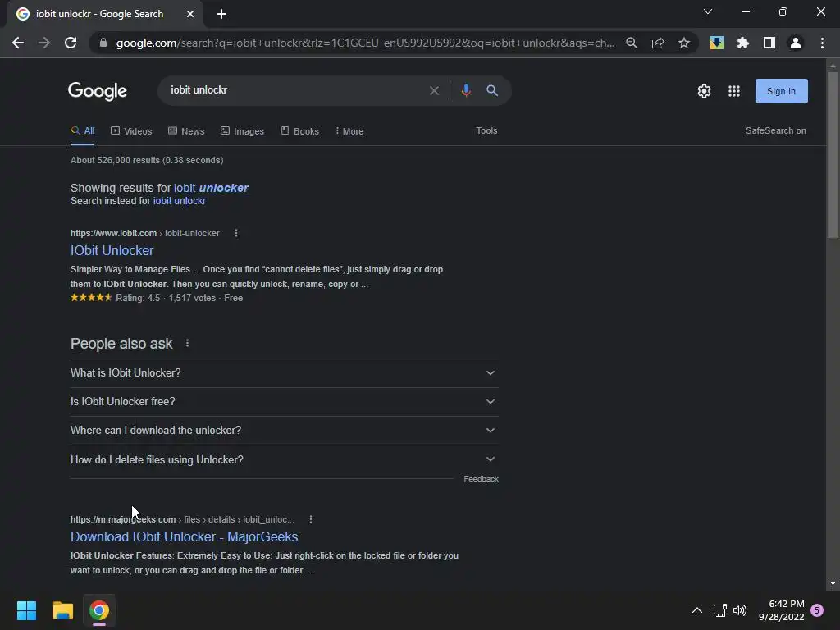Toggle the Chrome side panel icon

(769, 43)
